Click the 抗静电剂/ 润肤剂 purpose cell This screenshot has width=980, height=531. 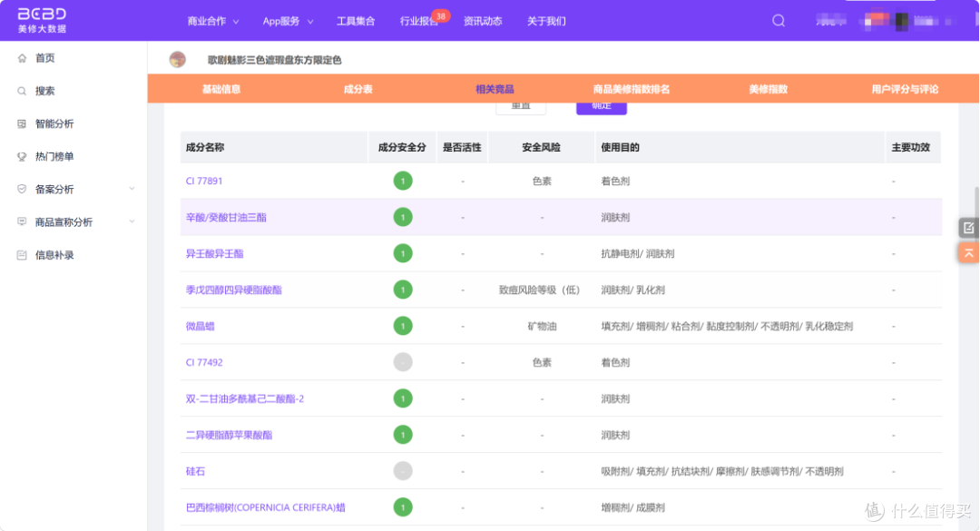[638, 253]
